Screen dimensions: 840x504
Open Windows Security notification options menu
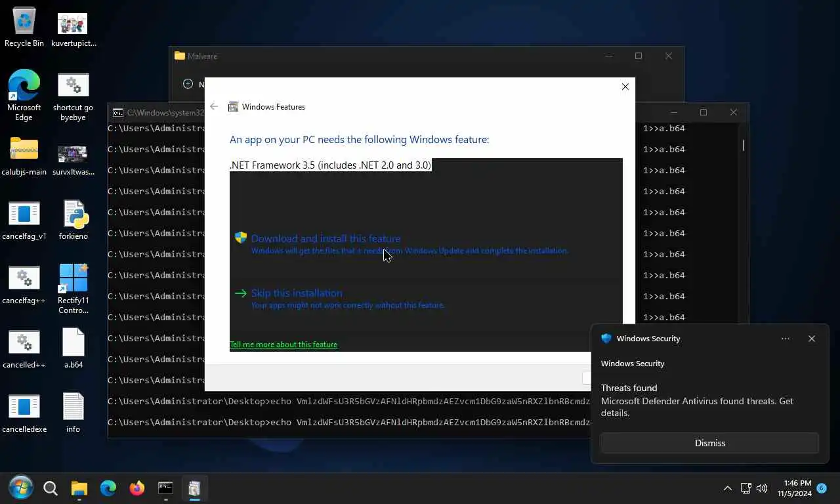786,339
